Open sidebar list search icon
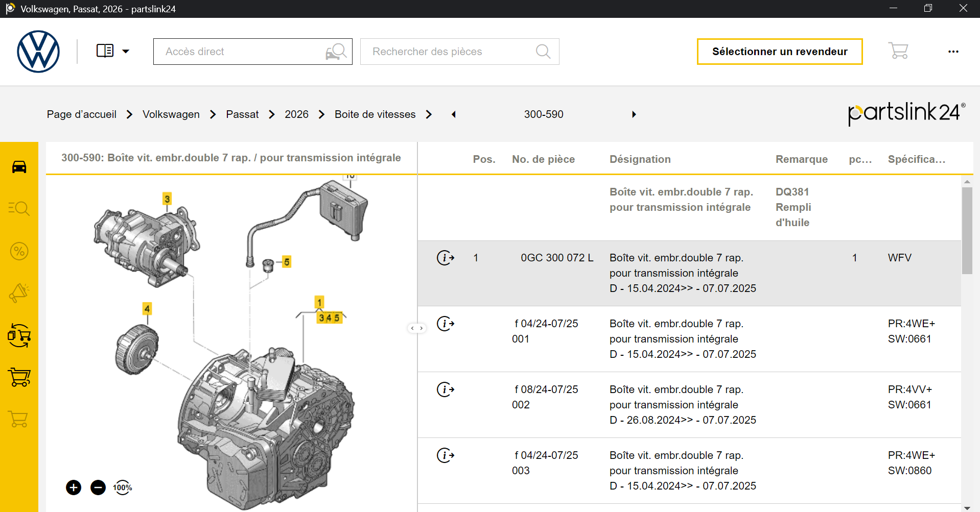 [x=19, y=208]
